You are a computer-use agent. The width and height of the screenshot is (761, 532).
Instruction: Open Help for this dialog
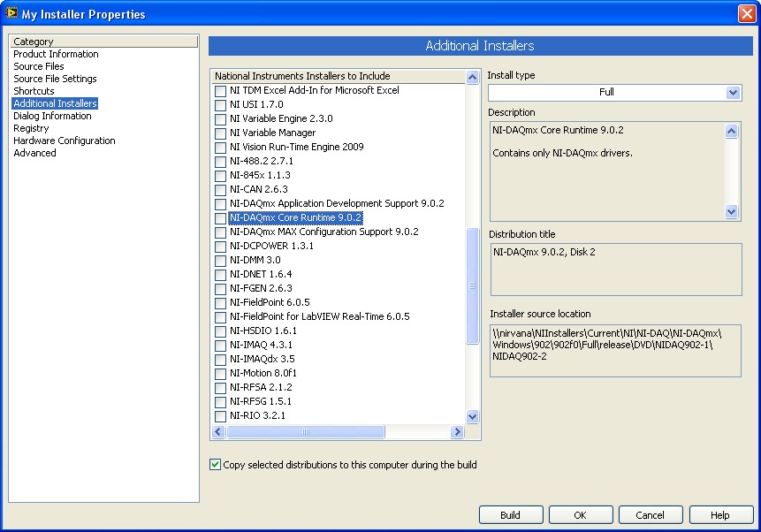(720, 515)
